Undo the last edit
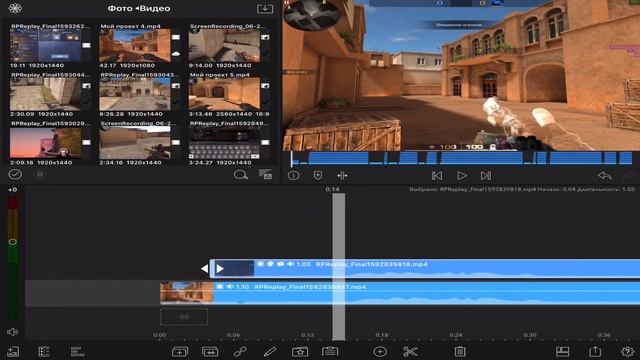The image size is (640, 360). point(604,176)
